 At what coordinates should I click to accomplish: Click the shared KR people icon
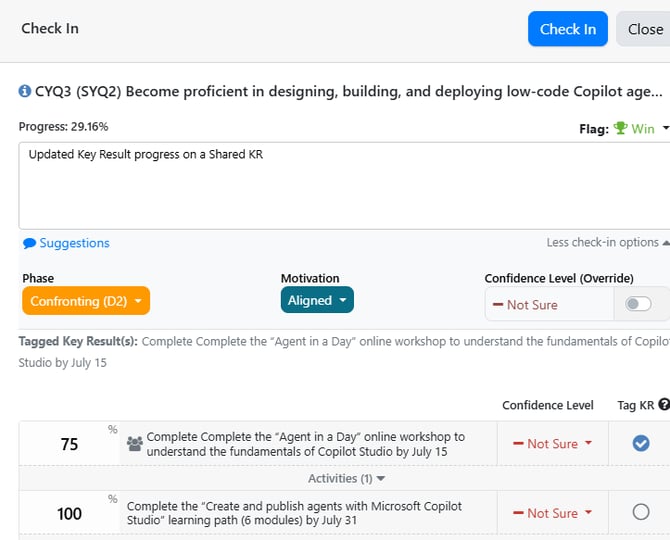(x=135, y=444)
